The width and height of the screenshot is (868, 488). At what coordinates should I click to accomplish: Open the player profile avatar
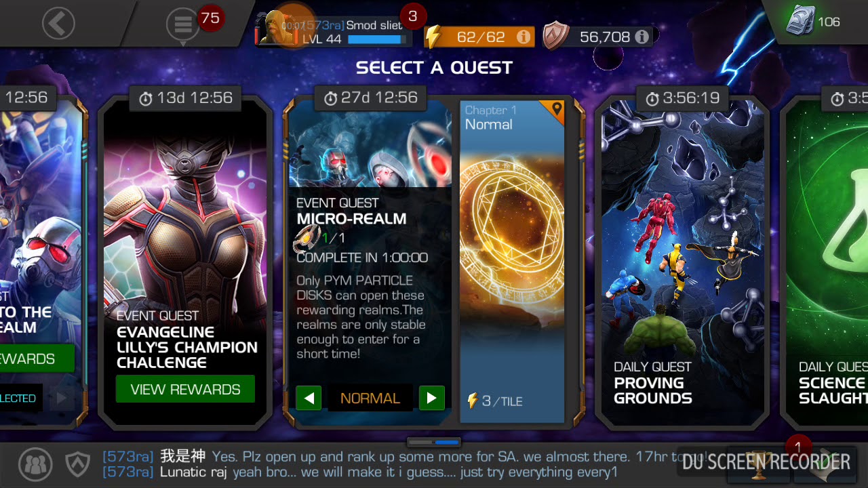[278, 29]
